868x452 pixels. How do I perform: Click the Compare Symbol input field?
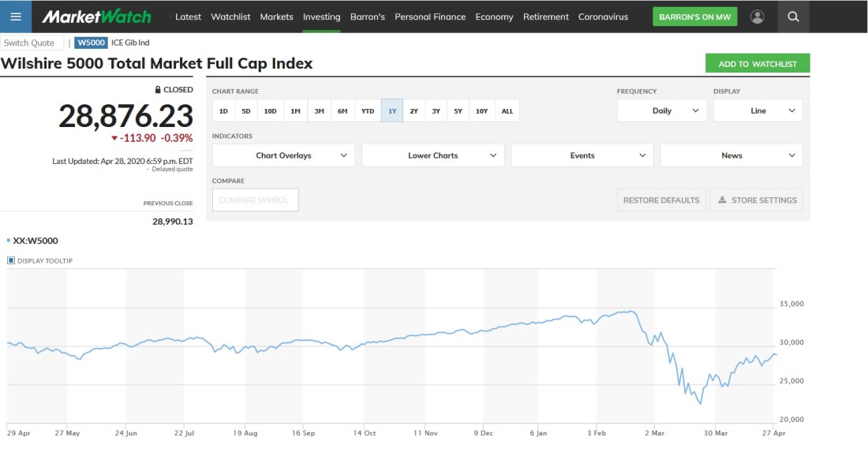(x=255, y=200)
